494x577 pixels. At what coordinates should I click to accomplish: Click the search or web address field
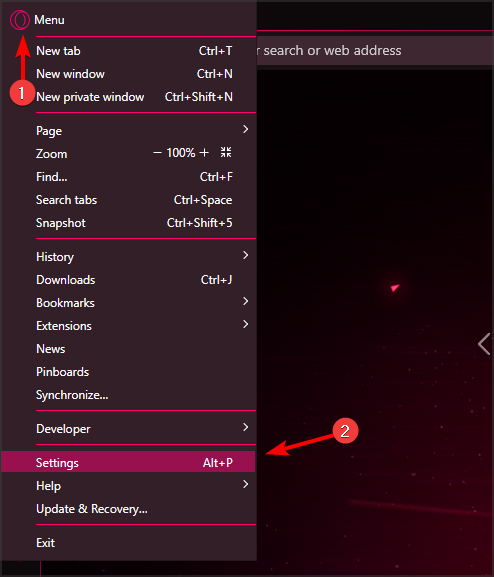375,50
